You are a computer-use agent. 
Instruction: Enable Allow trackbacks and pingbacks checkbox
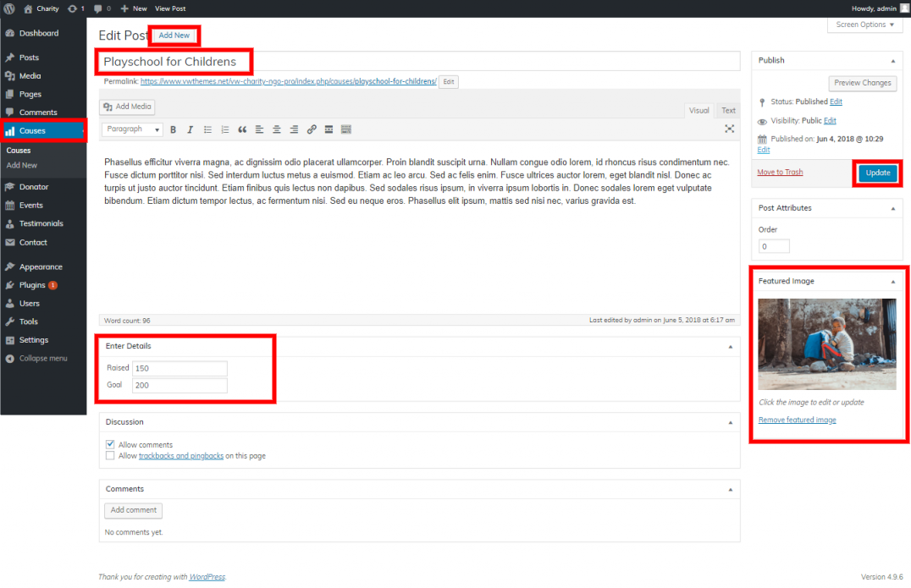110,455
